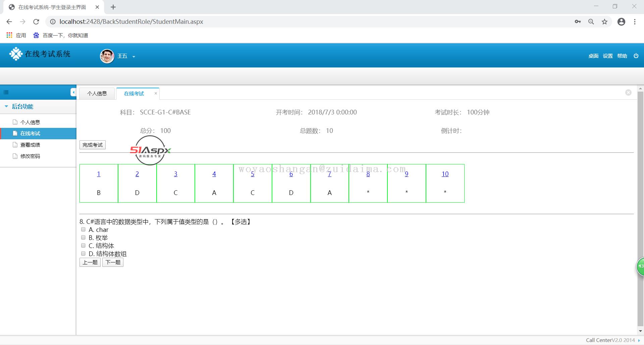Click the user avatar photo of 王五
The width and height of the screenshot is (644, 345).
[x=107, y=56]
